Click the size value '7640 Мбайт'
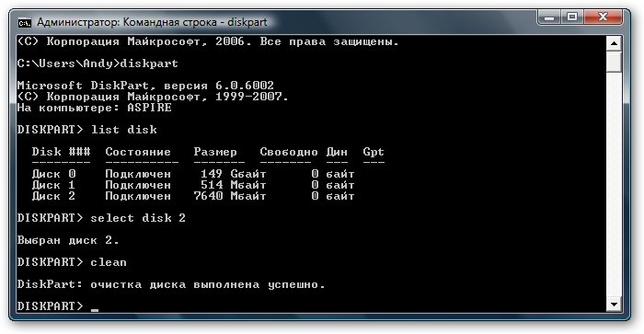The height and width of the screenshot is (334, 644). (x=230, y=196)
